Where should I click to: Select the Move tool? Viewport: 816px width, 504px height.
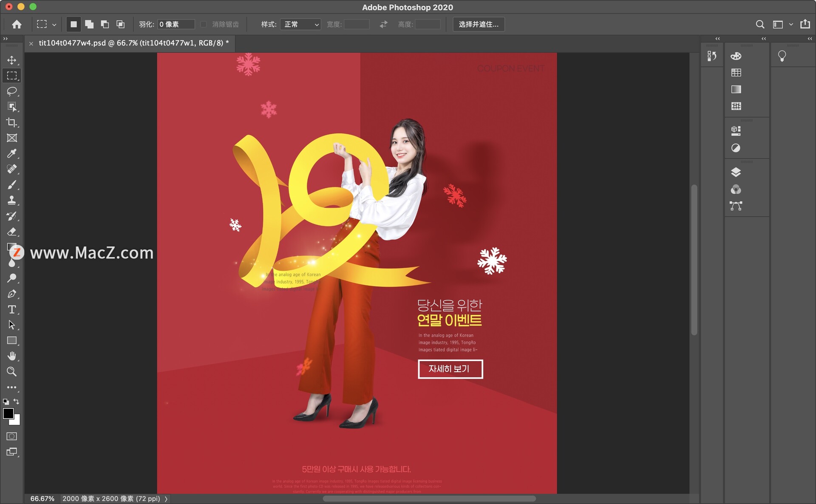[12, 60]
